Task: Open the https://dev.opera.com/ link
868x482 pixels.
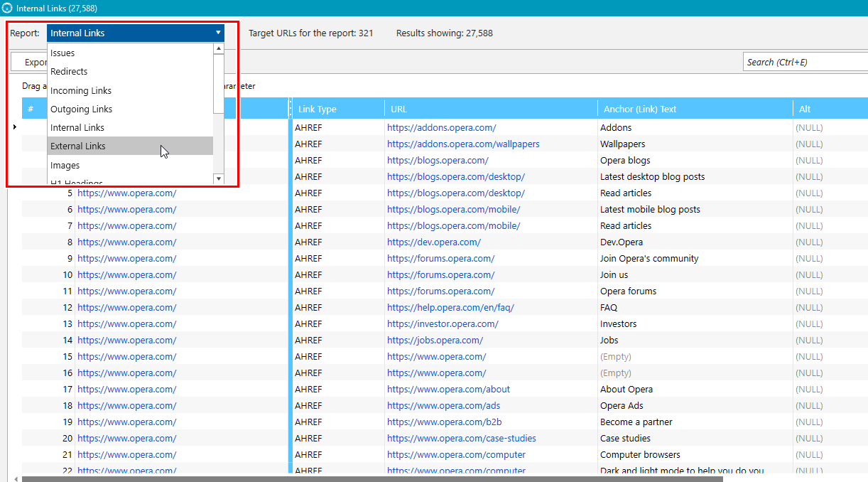Action: pyautogui.click(x=433, y=242)
